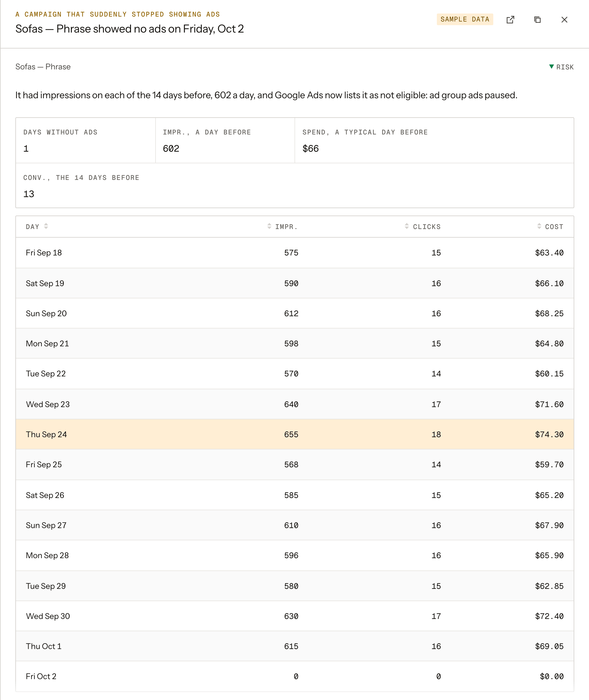Click the Days Without Ads stat card
589x700 pixels.
tap(86, 140)
